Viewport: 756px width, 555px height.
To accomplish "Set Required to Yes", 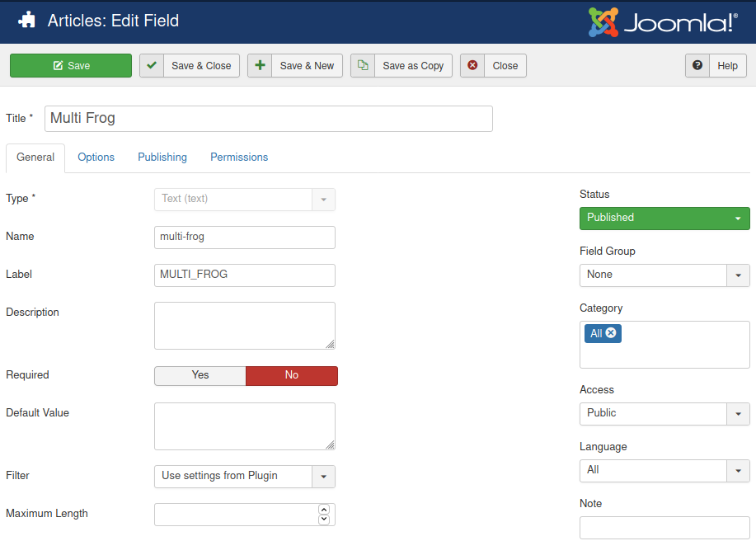I will pyautogui.click(x=200, y=375).
